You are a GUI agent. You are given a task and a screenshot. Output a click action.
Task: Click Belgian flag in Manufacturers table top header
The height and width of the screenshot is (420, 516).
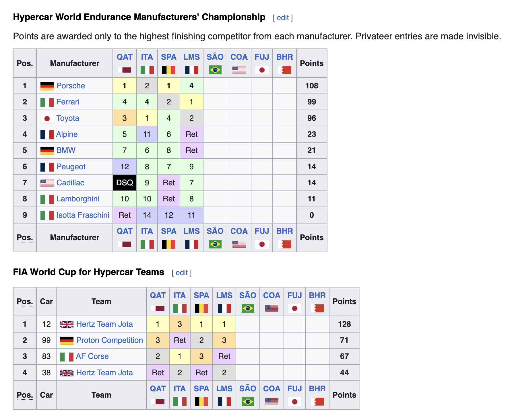tap(169, 70)
